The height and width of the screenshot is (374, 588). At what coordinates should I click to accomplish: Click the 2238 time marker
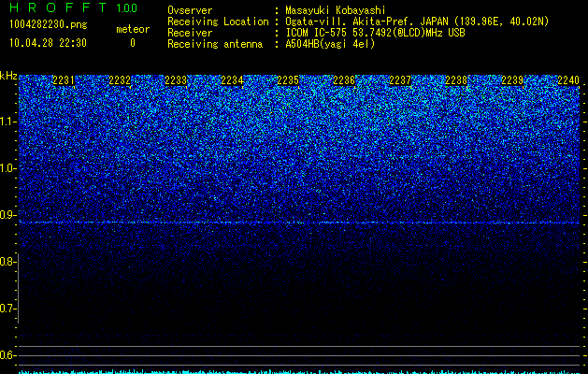pyautogui.click(x=456, y=80)
